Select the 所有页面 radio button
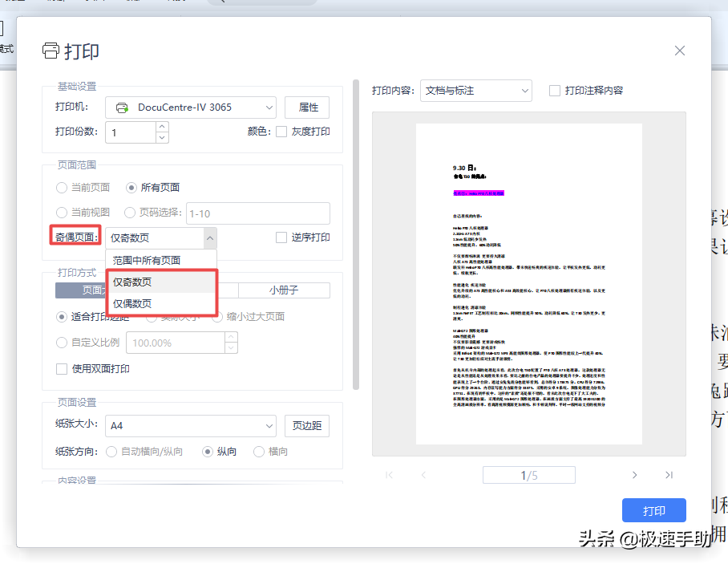This screenshot has width=728, height=564. 131,188
